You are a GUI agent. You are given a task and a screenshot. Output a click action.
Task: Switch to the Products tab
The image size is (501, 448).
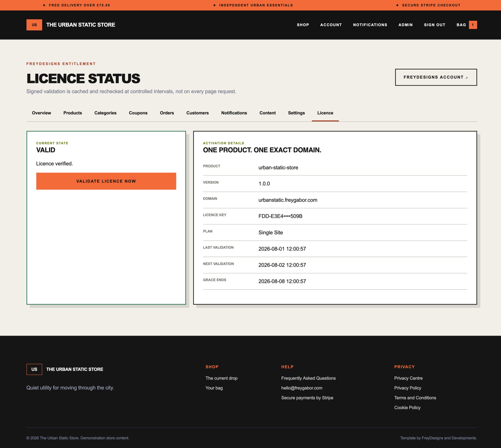(73, 113)
